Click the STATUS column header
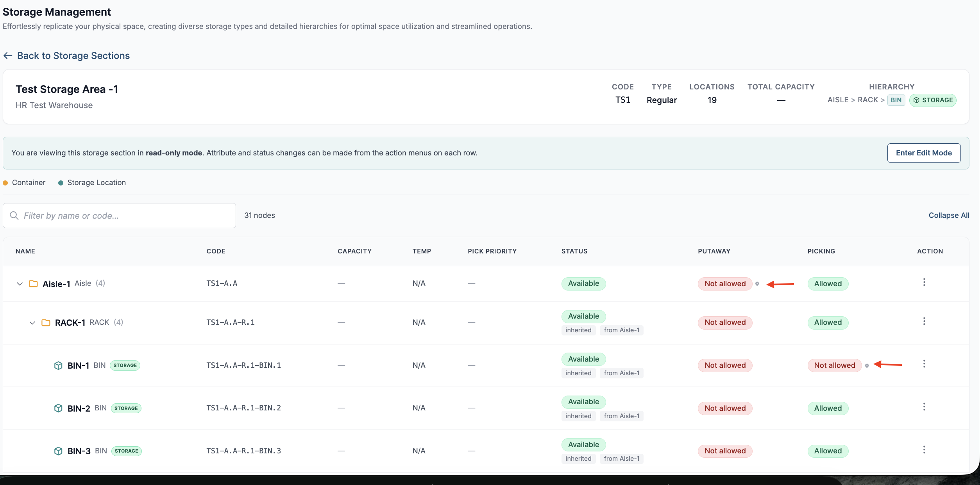This screenshot has height=485, width=980. click(x=574, y=251)
